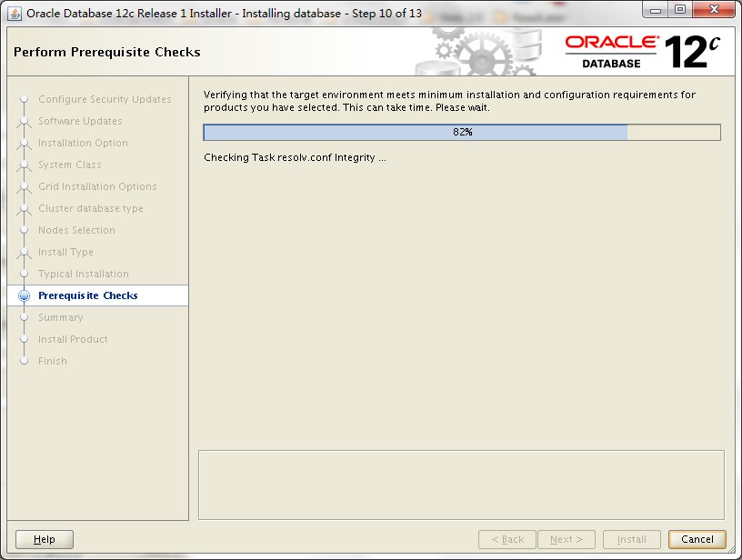Select the System Class step
This screenshot has width=742, height=560.
point(69,165)
